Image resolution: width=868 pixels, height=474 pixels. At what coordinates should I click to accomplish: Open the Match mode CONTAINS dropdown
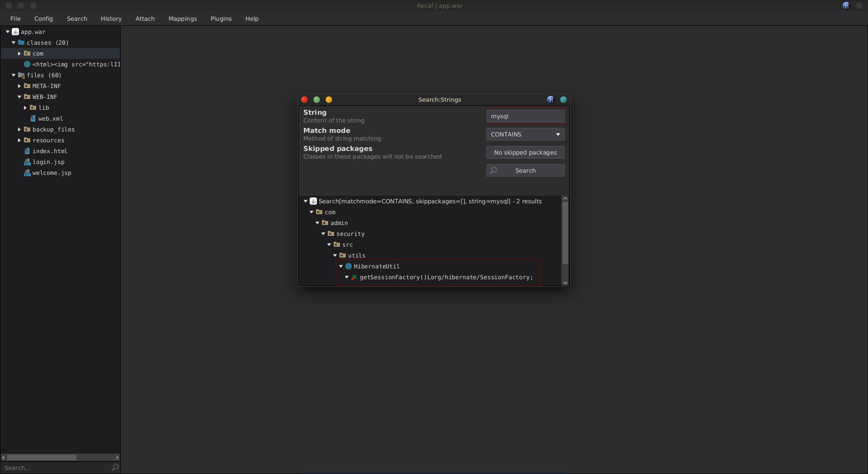pos(525,134)
